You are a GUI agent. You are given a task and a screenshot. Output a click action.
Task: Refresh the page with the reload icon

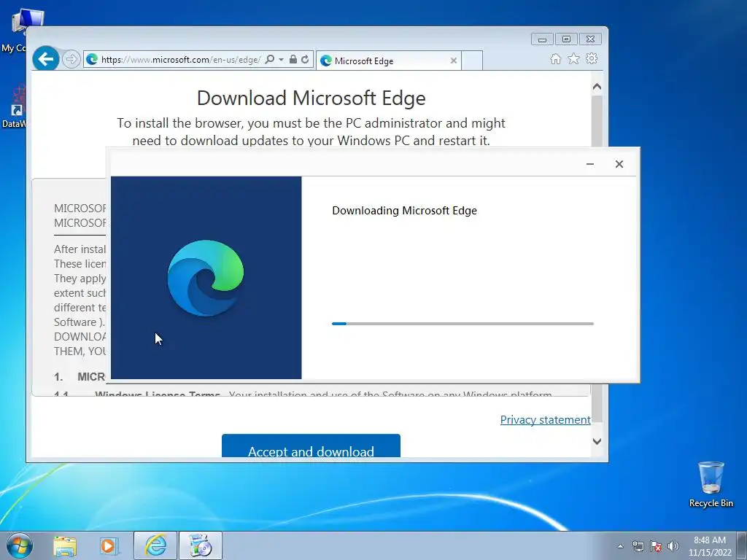click(x=305, y=60)
